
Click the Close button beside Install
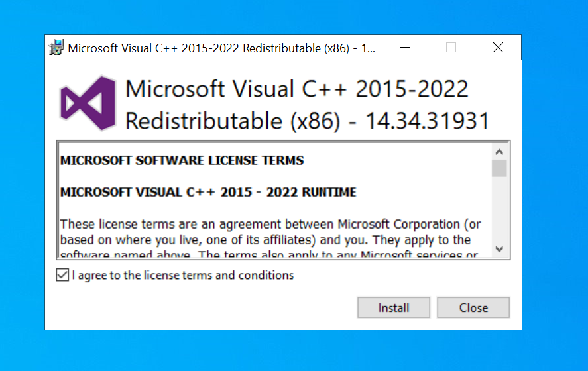pos(473,307)
